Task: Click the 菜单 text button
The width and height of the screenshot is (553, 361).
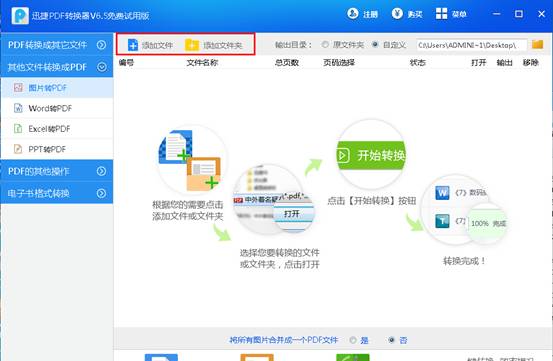Action: click(x=459, y=14)
